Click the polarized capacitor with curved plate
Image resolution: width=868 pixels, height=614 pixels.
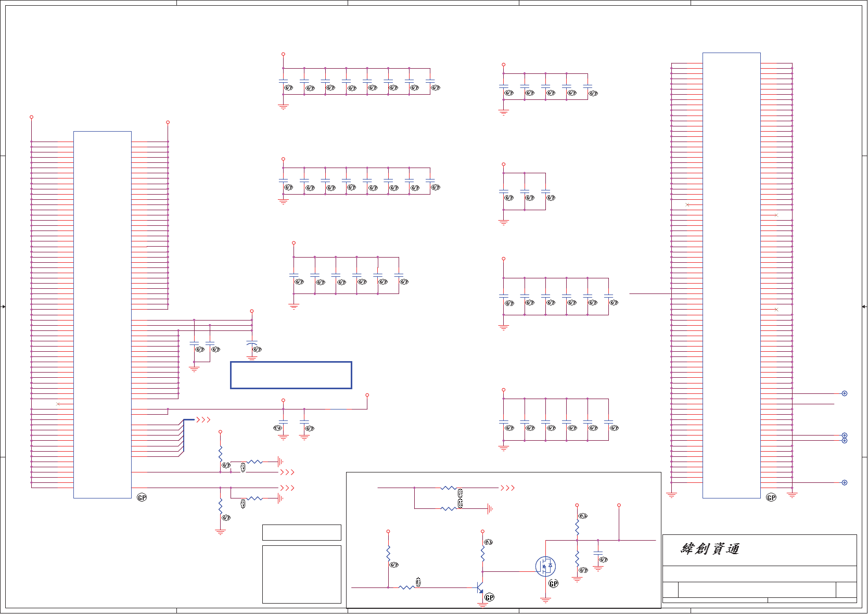(x=252, y=343)
